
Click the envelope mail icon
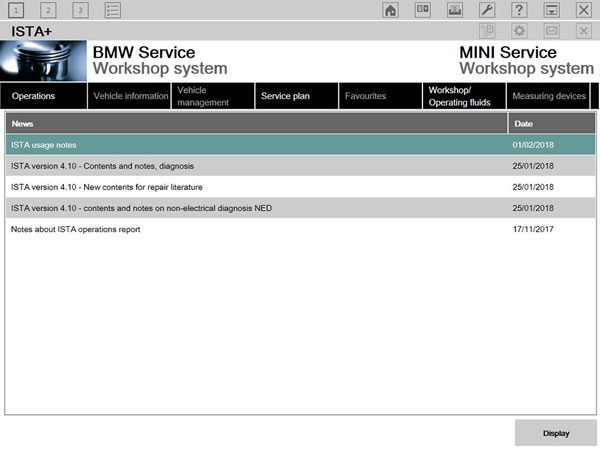pos(551,31)
